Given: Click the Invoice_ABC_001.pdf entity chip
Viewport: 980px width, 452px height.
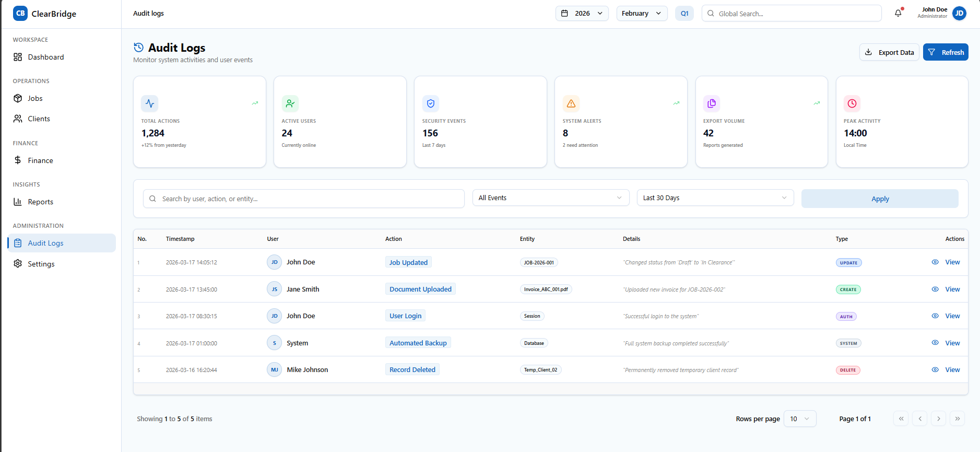Looking at the screenshot, I should pyautogui.click(x=546, y=289).
